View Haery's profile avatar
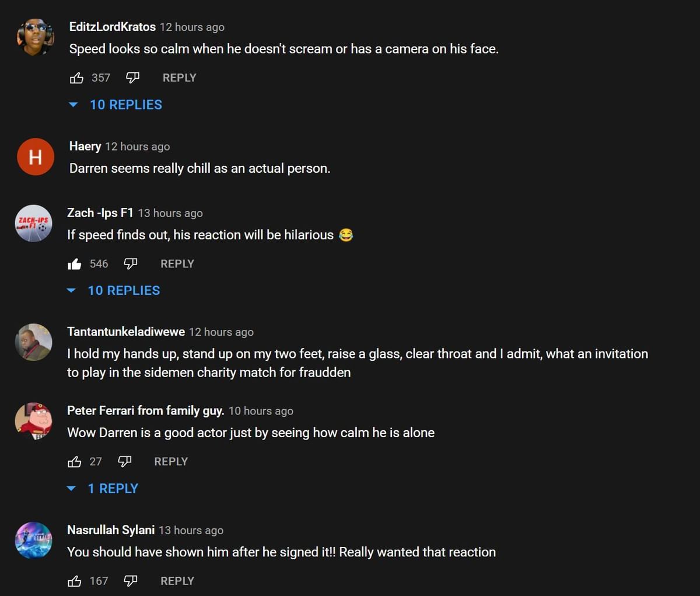Screen dimensions: 700x596 point(35,156)
